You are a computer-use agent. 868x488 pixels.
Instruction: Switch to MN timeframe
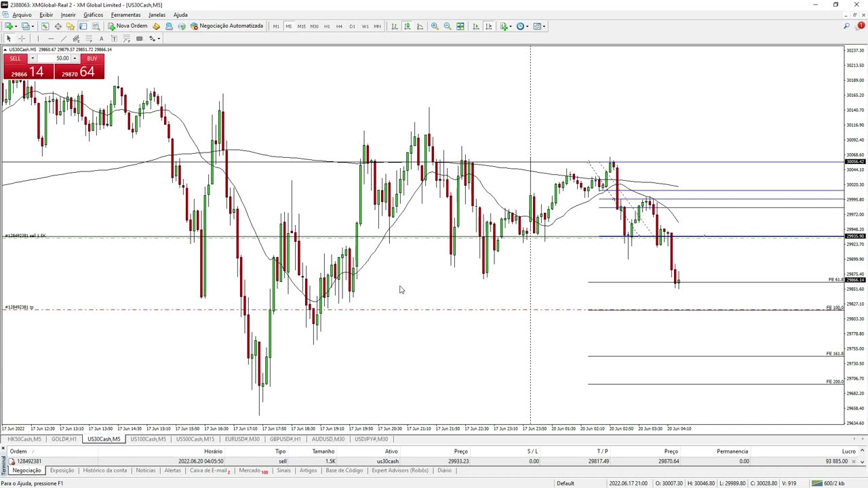pyautogui.click(x=378, y=26)
